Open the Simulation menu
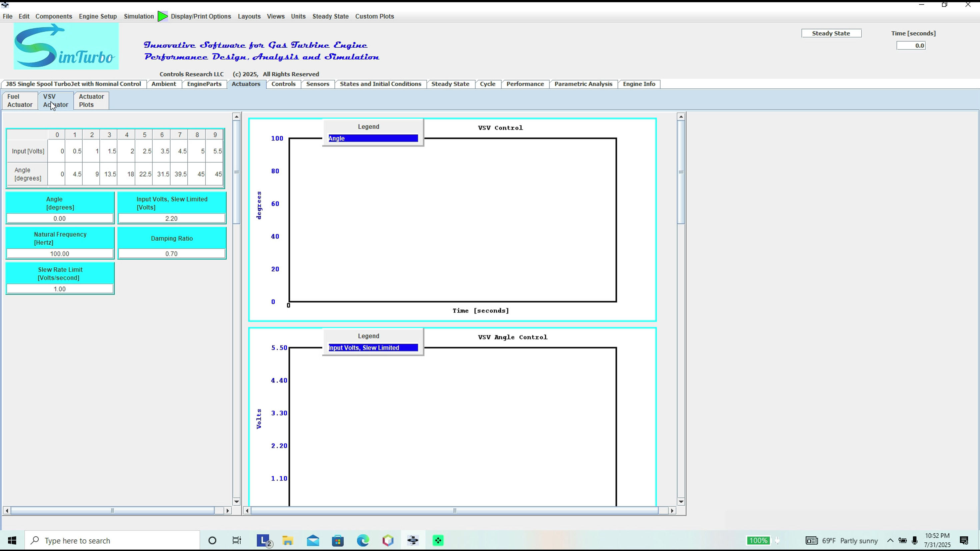Viewport: 980px width, 551px height. [139, 16]
